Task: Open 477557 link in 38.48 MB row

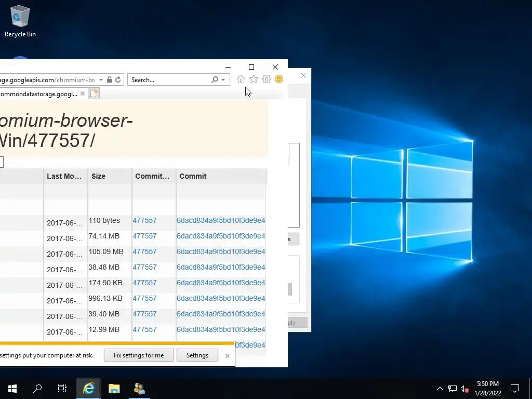Action: pyautogui.click(x=144, y=267)
